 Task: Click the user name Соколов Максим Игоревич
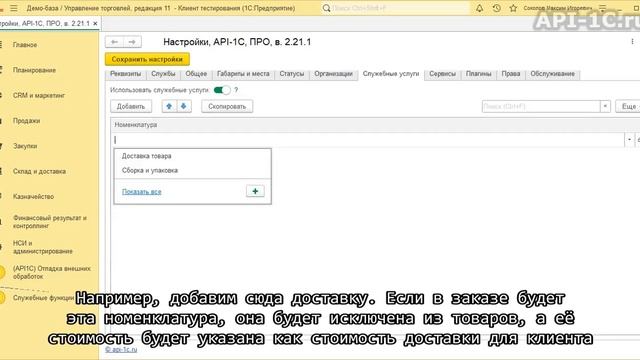558,8
